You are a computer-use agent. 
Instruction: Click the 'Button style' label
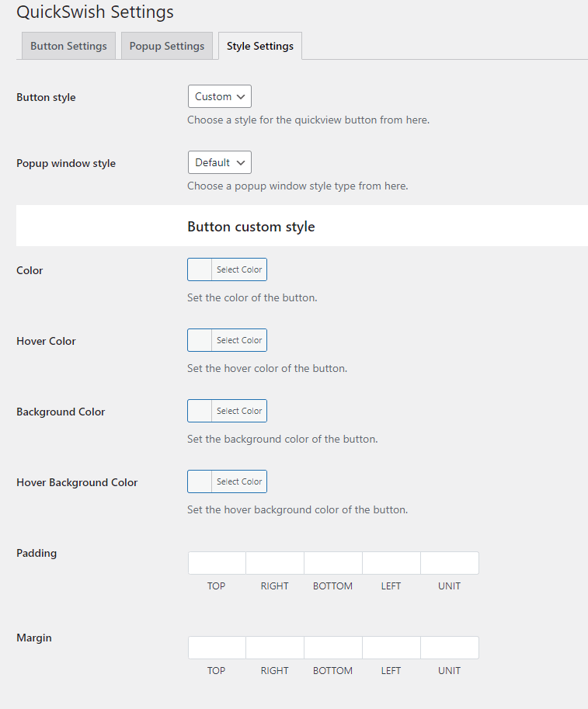pyautogui.click(x=46, y=97)
